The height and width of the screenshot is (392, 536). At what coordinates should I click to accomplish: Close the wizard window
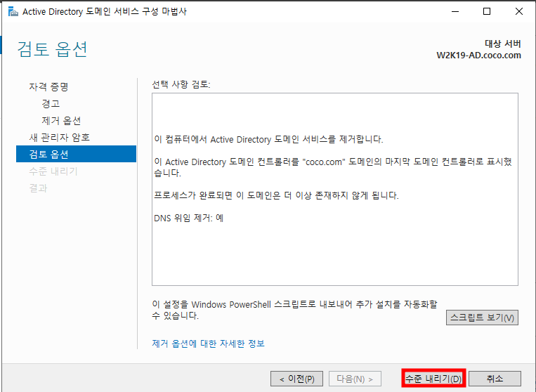[519, 12]
